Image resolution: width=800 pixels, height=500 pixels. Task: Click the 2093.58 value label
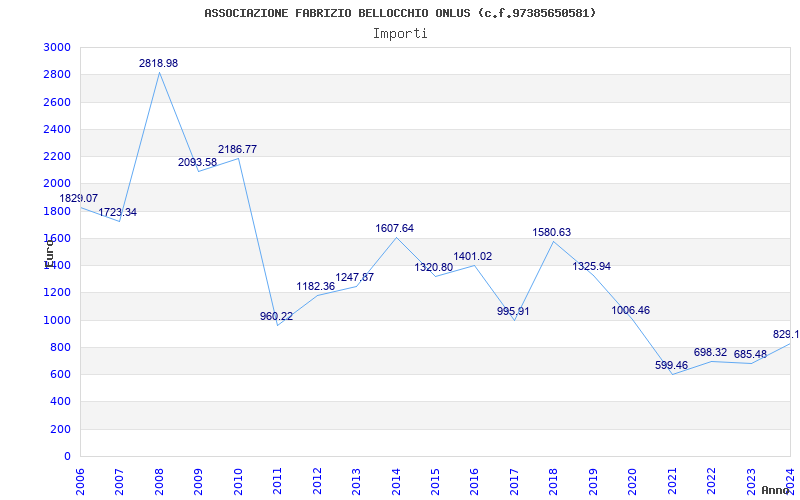tap(197, 162)
